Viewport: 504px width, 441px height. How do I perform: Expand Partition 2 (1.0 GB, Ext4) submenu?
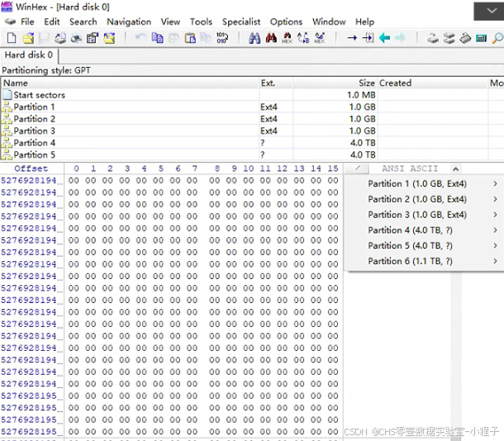point(425,199)
